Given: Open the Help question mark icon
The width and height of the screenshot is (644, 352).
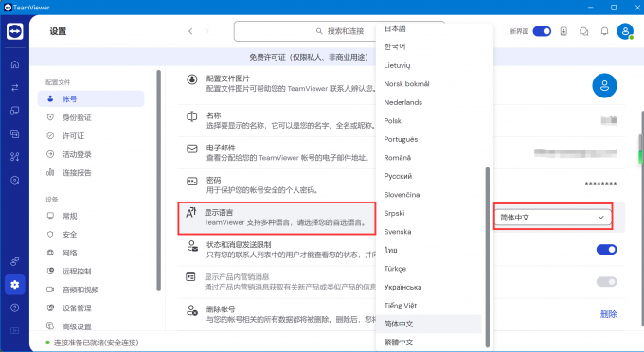Looking at the screenshot, I should [15, 308].
